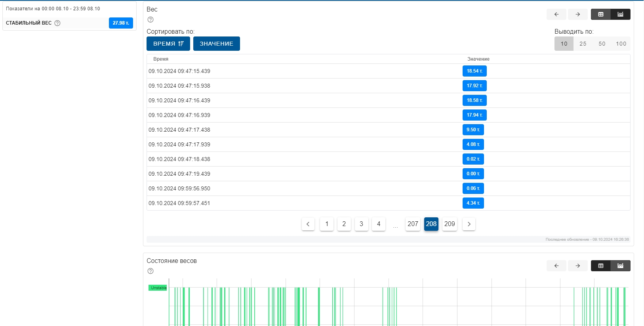Show 50 rows per page
Viewport: 644px width, 326px height.
coord(602,44)
